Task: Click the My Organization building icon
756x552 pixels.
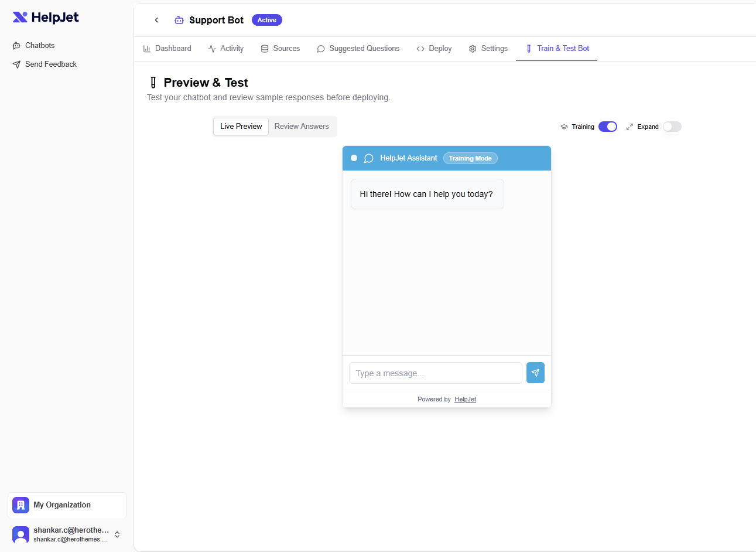Action: [x=20, y=505]
